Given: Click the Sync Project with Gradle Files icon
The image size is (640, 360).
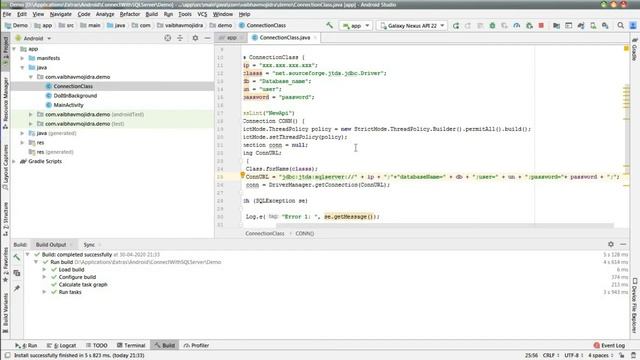Looking at the screenshot, I should [x=581, y=25].
